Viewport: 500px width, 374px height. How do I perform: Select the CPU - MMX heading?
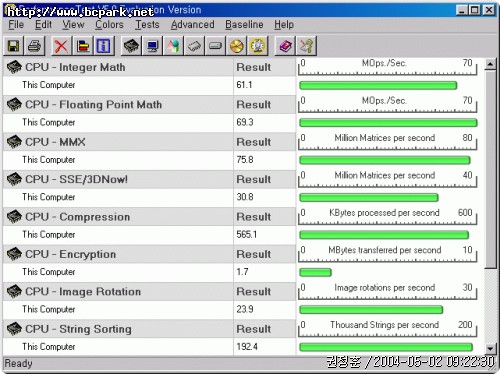coord(55,142)
